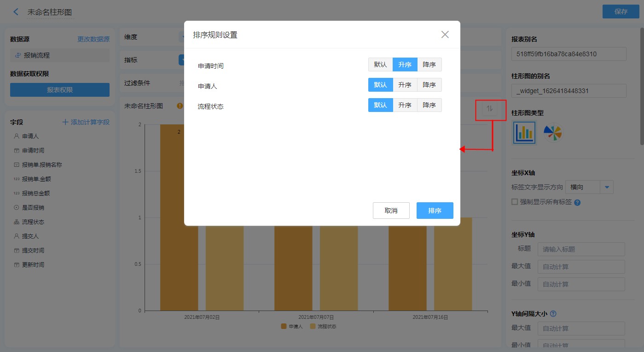The height and width of the screenshot is (352, 644).
Task: Click the 报销流程 data source icon
Action: coord(18,55)
